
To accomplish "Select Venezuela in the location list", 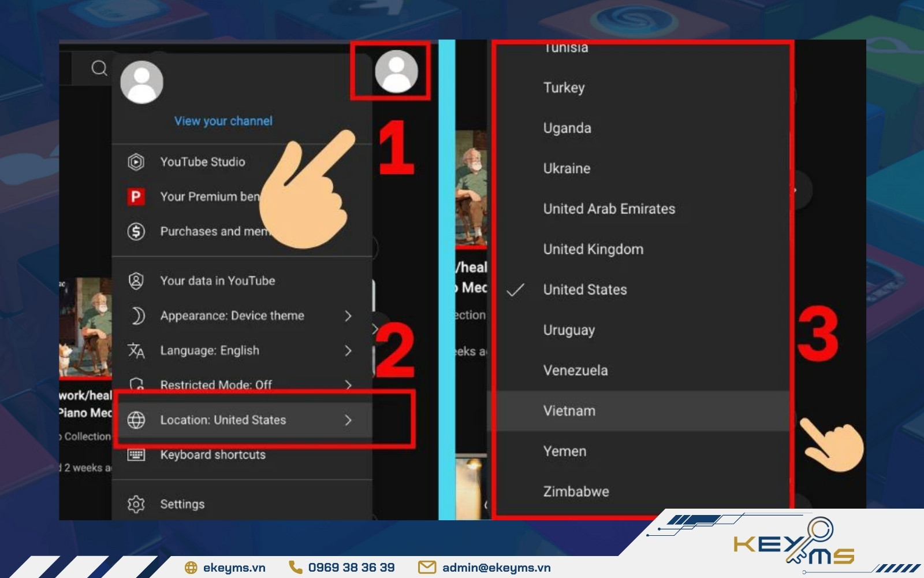I will pos(639,370).
